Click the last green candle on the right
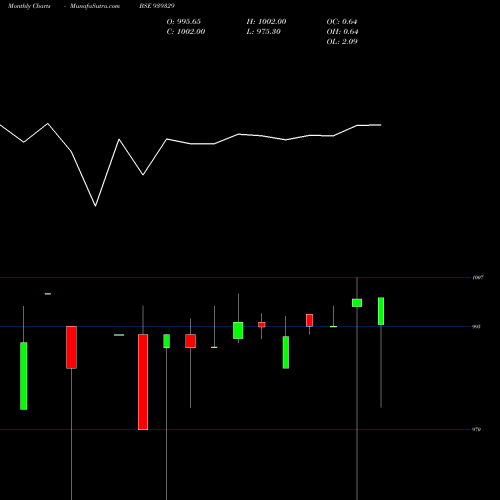The image size is (500, 500). (x=381, y=311)
